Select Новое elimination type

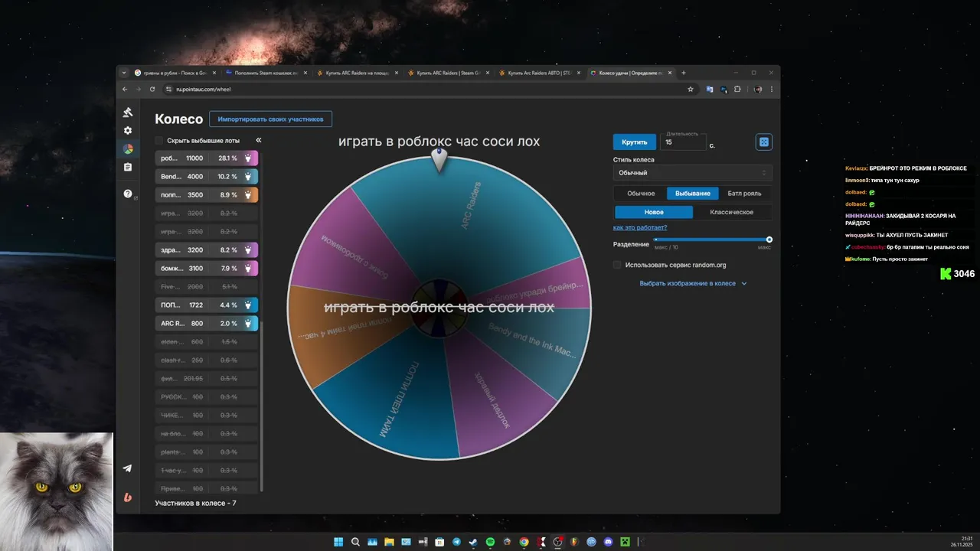coord(654,212)
